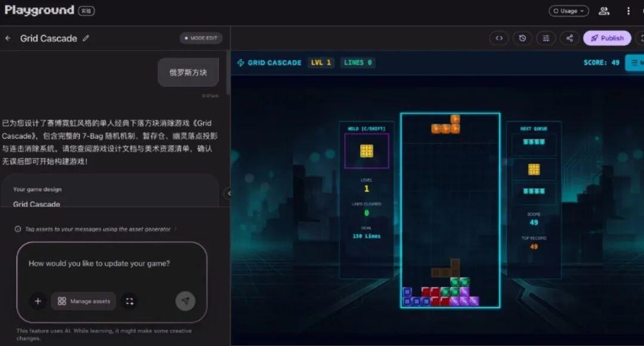Open the three-dot more options menu

click(x=628, y=11)
